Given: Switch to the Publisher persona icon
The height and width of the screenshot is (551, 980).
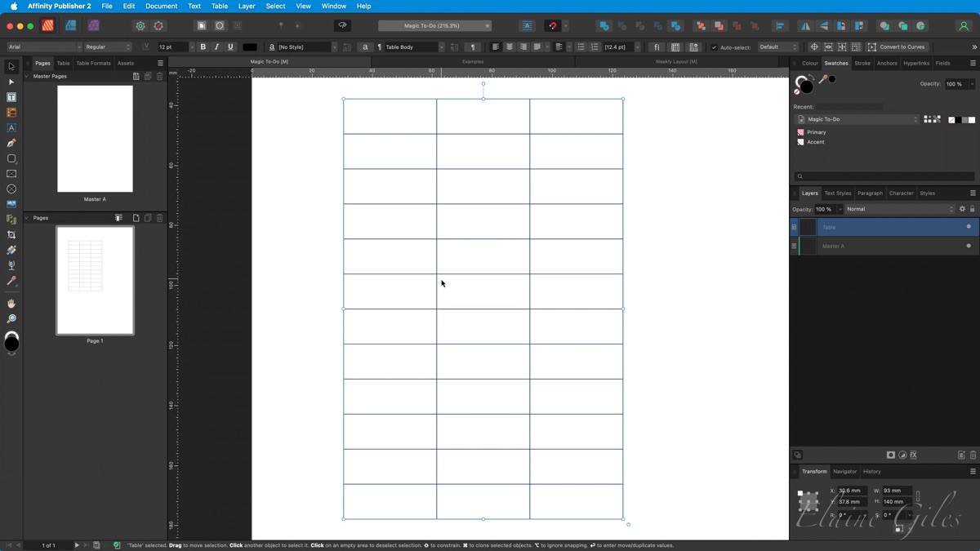Looking at the screenshot, I should 48,25.
